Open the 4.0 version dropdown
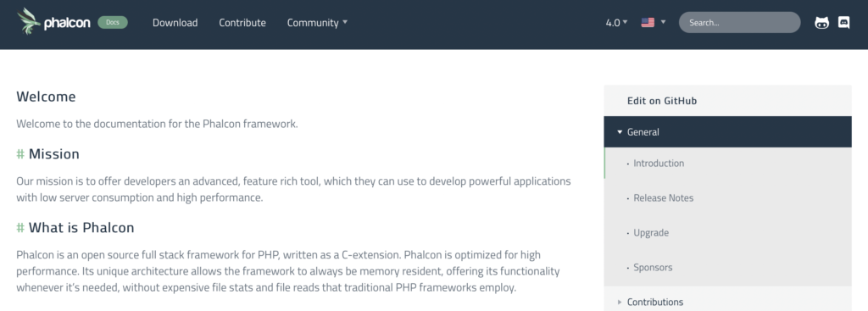This screenshot has height=311, width=868. [x=616, y=23]
